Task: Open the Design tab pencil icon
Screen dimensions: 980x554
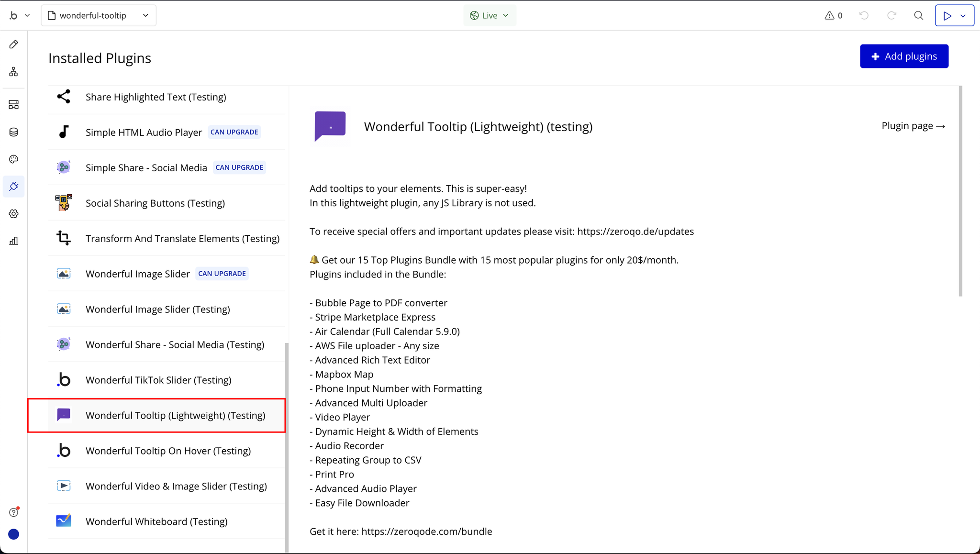Action: pos(13,44)
